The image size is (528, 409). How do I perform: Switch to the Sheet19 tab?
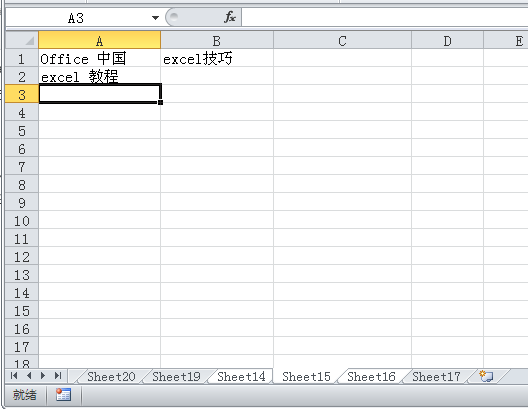click(176, 376)
